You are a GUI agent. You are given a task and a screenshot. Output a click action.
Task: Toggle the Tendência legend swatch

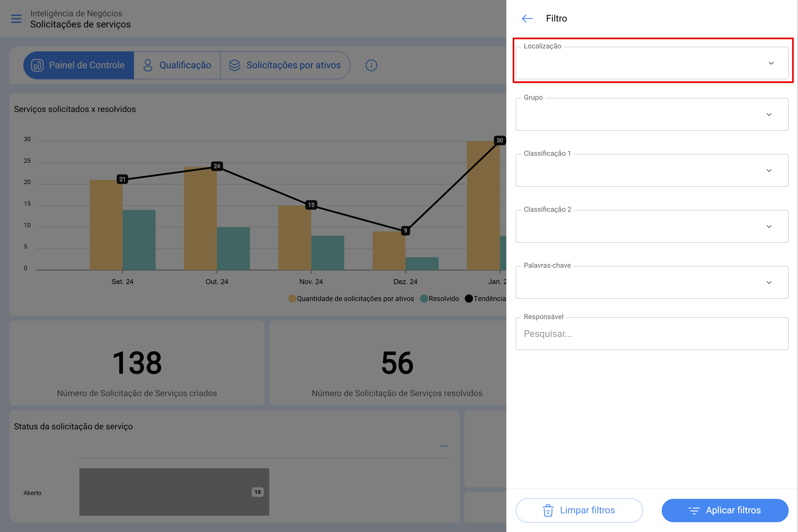(x=469, y=299)
